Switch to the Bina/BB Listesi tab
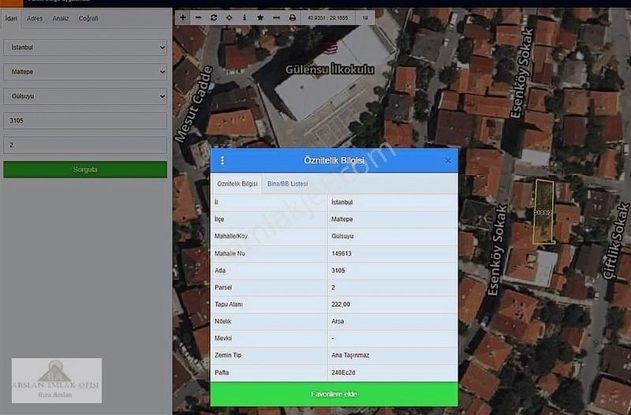The image size is (631, 415). pyautogui.click(x=288, y=184)
